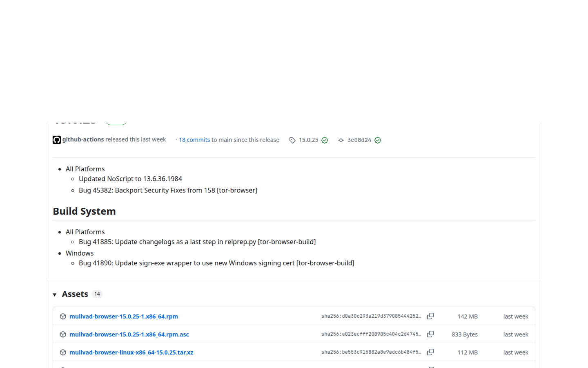Click the Updated NoScript to 13.6.36.1984 line

tap(130, 179)
